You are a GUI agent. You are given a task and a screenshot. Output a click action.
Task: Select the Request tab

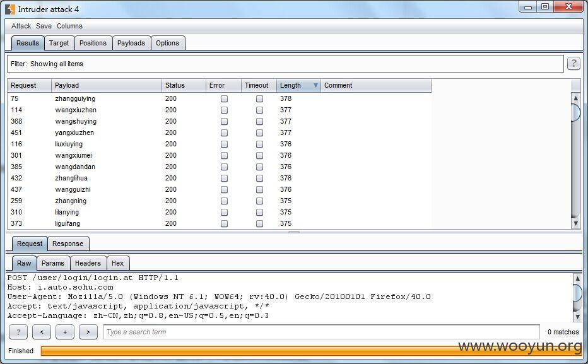30,244
